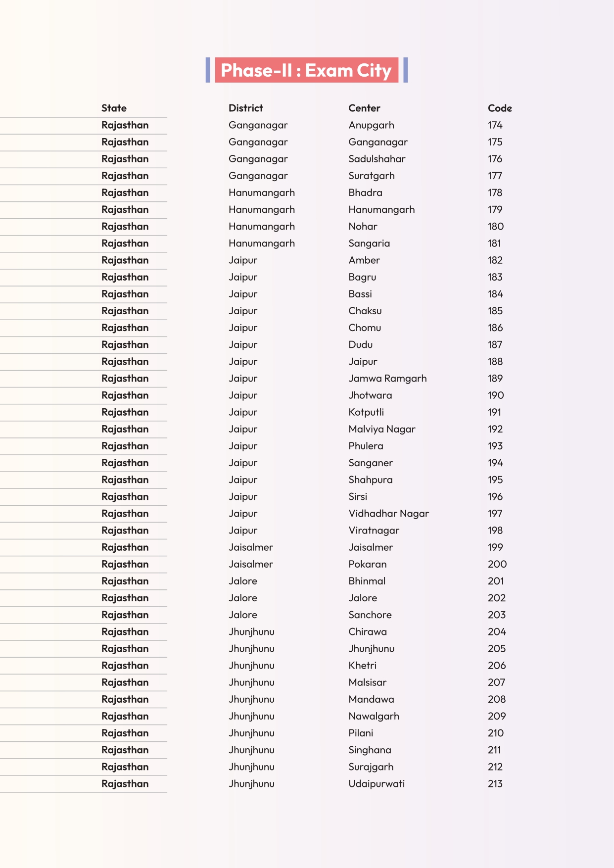Select the Sangaria center entry
This screenshot has height=868, width=614.
point(369,243)
